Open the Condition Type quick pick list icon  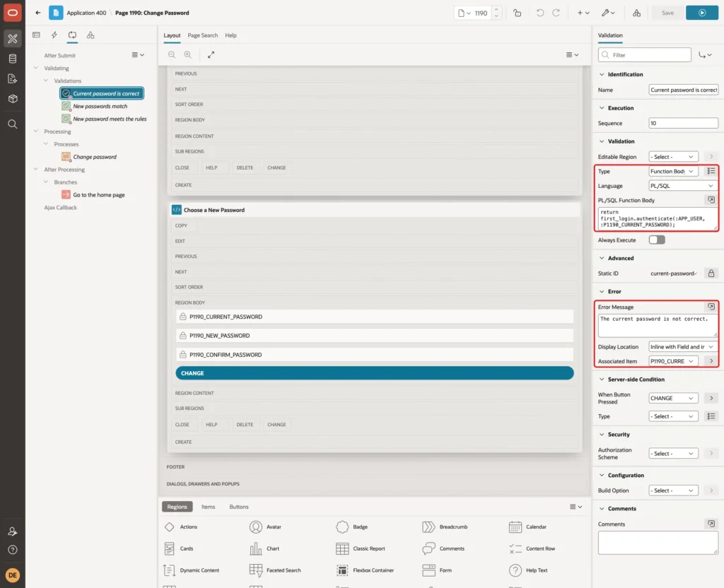tap(711, 416)
